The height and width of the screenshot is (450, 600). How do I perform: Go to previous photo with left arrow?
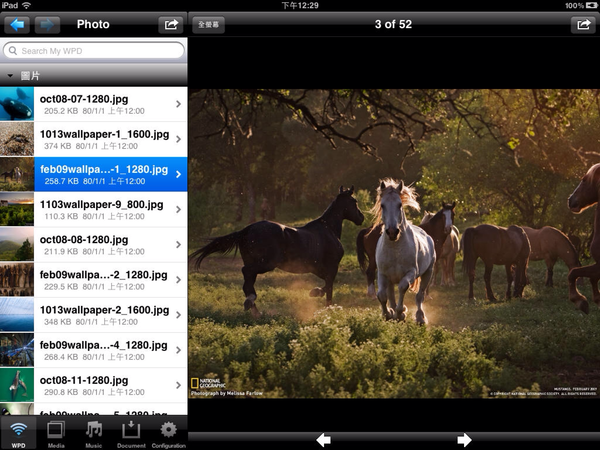point(323,440)
